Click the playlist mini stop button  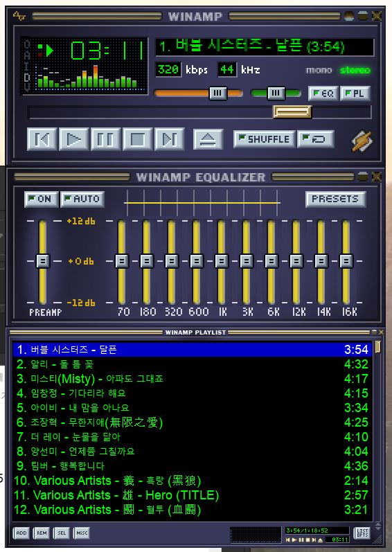click(x=308, y=540)
